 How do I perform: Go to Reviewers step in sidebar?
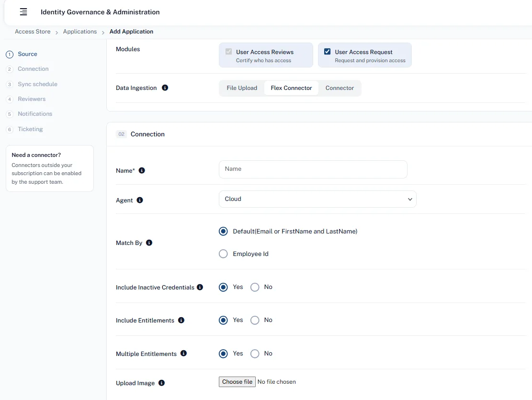(32, 99)
